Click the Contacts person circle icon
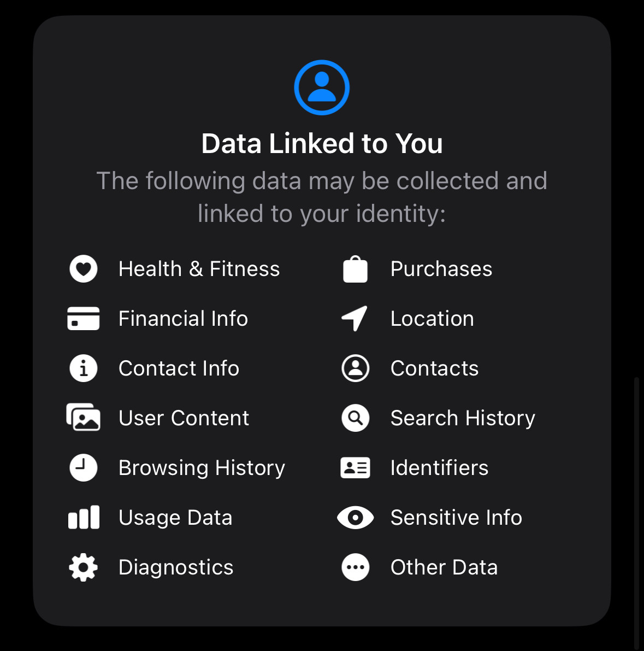 pyautogui.click(x=356, y=368)
